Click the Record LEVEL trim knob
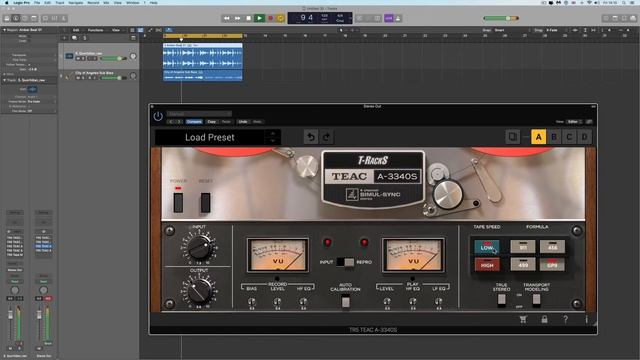Image resolution: width=640 pixels, height=360 pixels. point(277,302)
